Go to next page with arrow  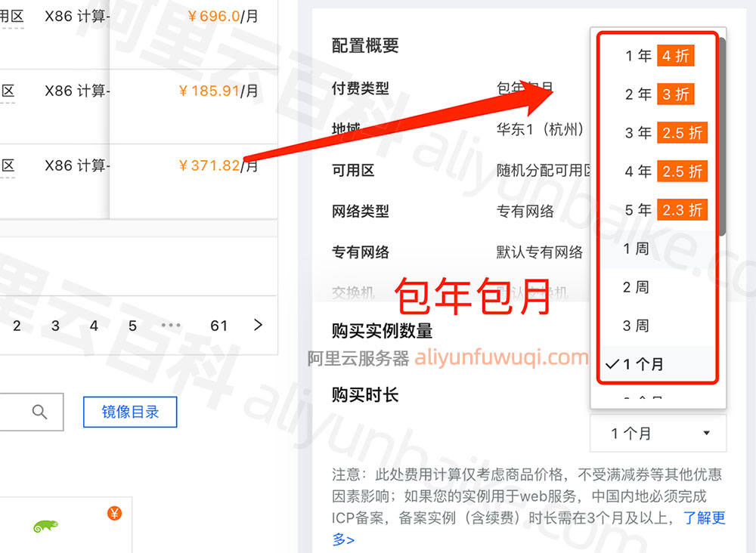(259, 325)
